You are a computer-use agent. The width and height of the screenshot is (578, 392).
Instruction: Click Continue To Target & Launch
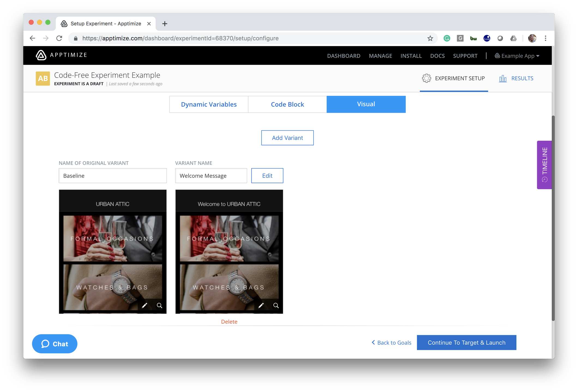pos(466,342)
